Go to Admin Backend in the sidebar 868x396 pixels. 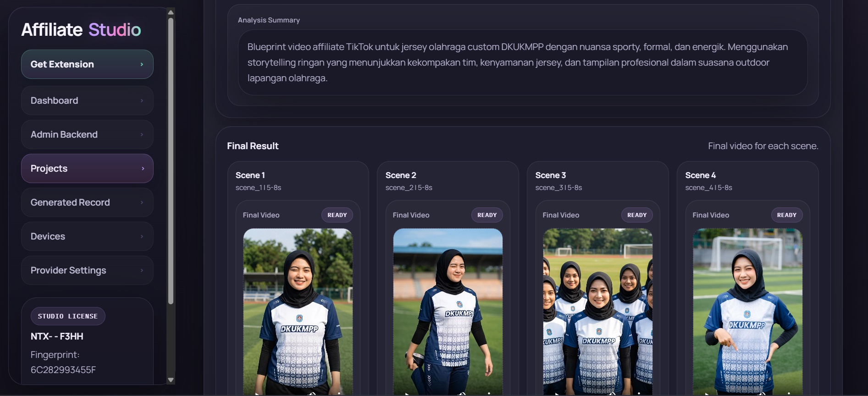pos(87,134)
